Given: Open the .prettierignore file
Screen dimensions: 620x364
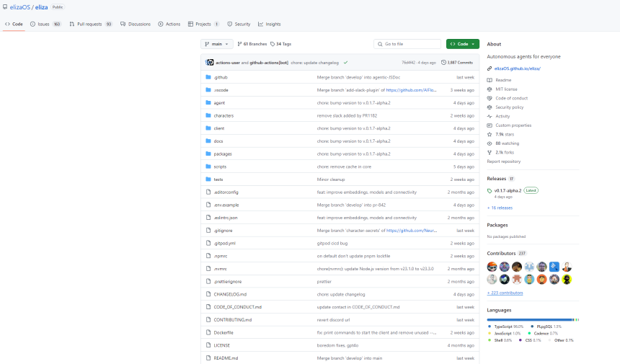Looking at the screenshot, I should pyautogui.click(x=227, y=281).
